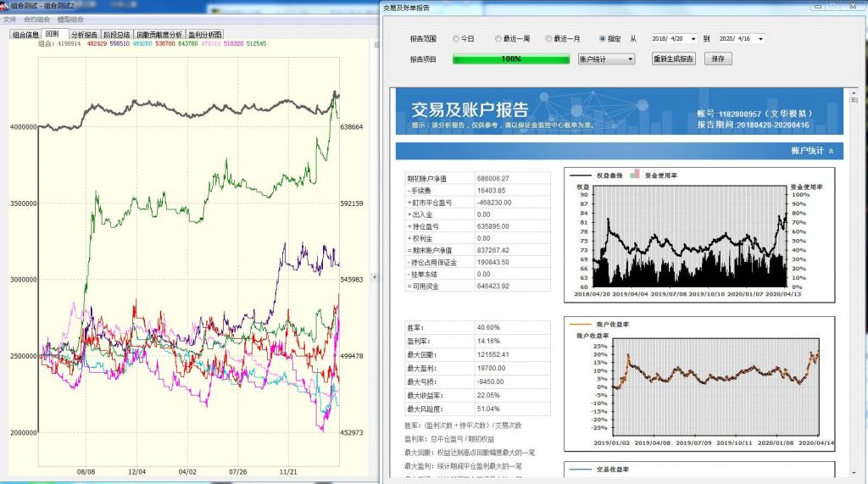Click the collapse arrow between chart and report panels

[x=375, y=277]
